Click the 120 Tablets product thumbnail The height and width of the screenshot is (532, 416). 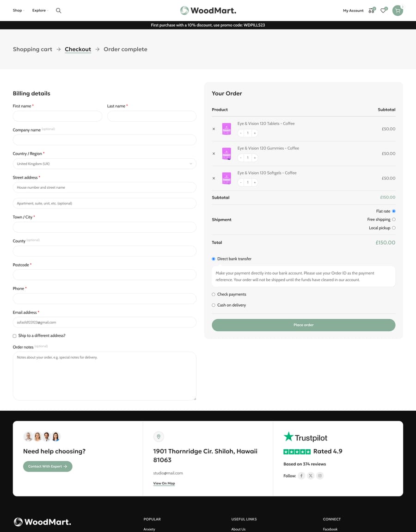(226, 129)
